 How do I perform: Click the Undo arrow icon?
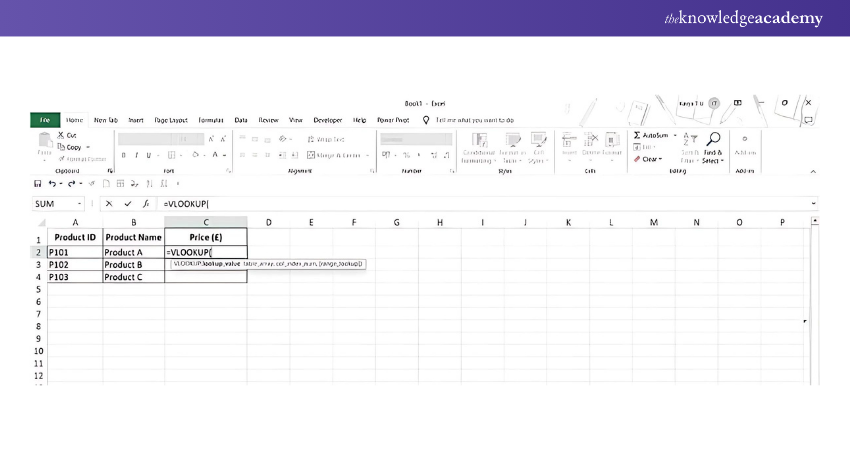[x=51, y=183]
